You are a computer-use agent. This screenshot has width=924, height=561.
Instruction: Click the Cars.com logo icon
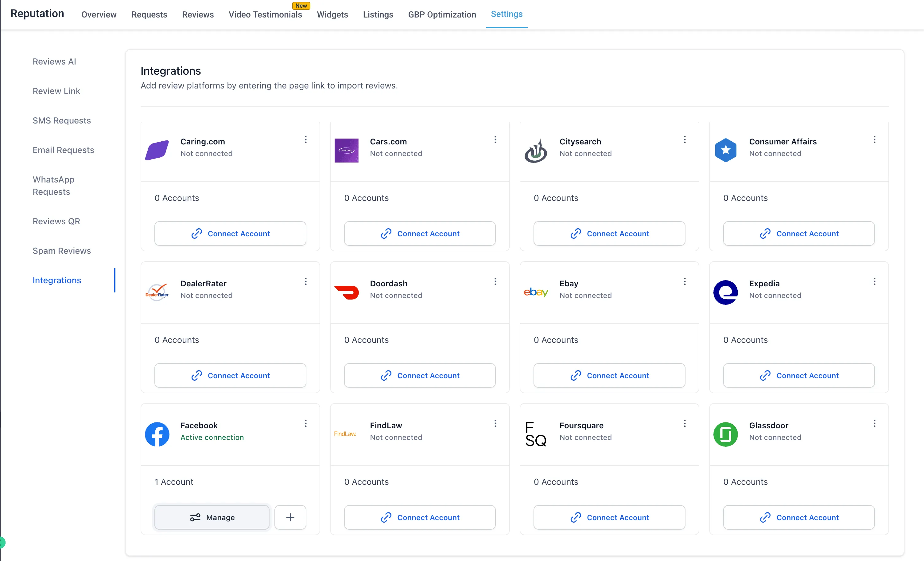tap(346, 150)
